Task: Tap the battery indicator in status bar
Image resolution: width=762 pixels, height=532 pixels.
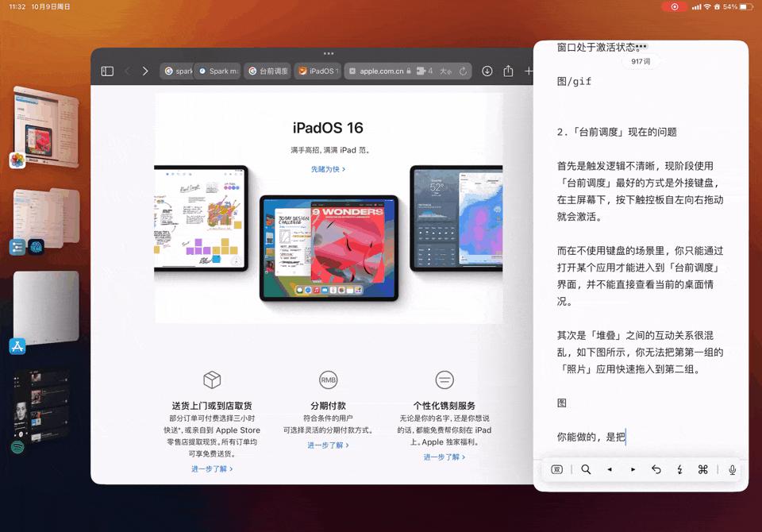Action: (x=746, y=7)
